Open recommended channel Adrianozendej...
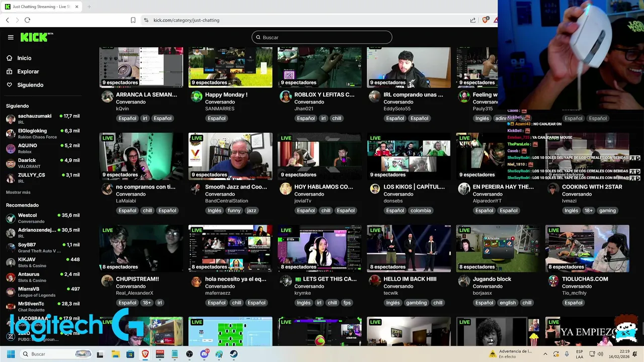The height and width of the screenshot is (362, 644). 43,233
